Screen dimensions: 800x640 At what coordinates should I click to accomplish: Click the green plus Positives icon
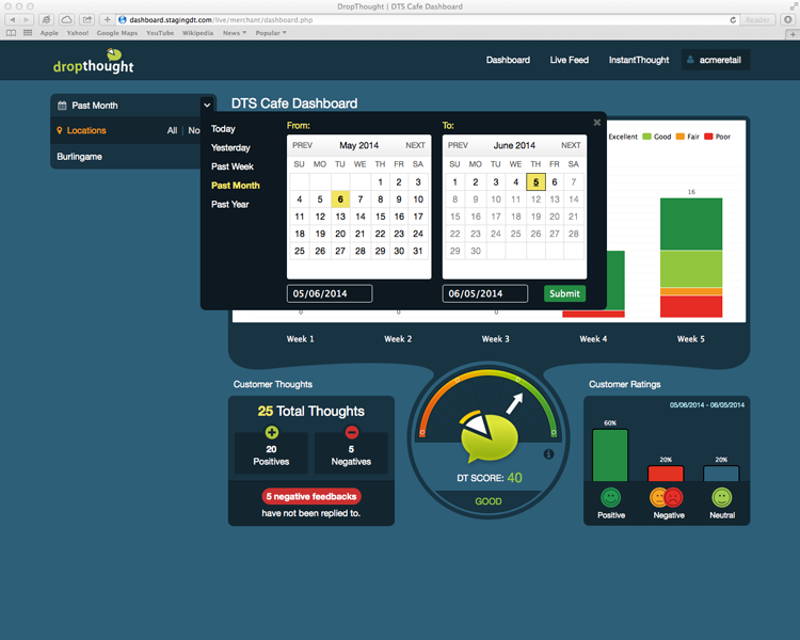point(271,432)
